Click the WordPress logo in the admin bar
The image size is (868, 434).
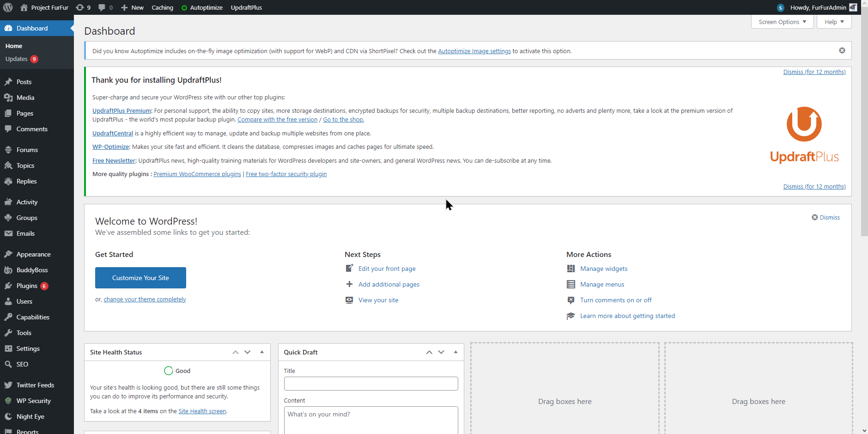tap(8, 7)
